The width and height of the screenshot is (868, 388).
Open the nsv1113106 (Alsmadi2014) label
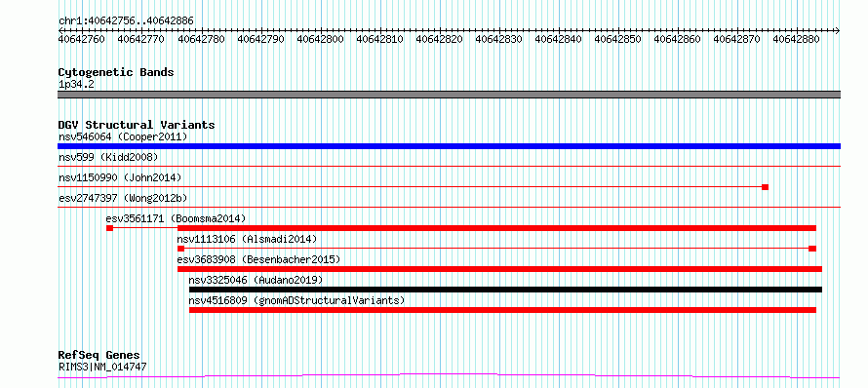247,239
